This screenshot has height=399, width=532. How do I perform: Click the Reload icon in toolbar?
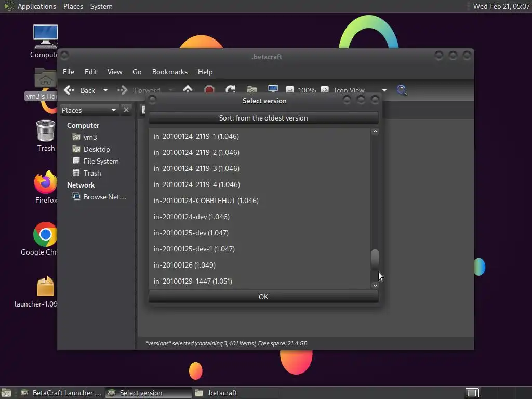coord(230,90)
